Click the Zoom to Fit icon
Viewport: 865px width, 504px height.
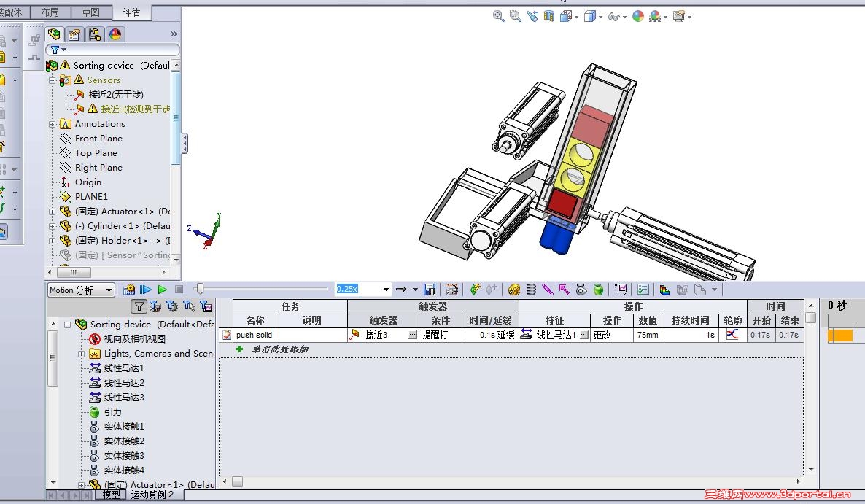tap(498, 16)
